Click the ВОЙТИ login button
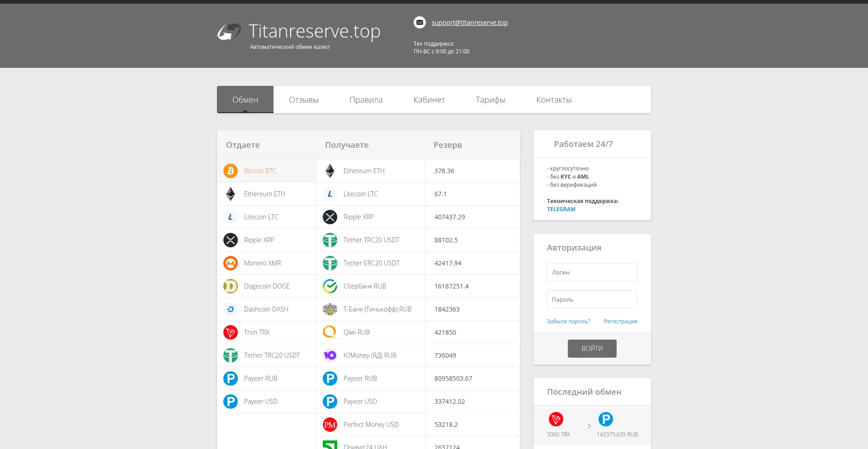868x449 pixels. [x=592, y=349]
